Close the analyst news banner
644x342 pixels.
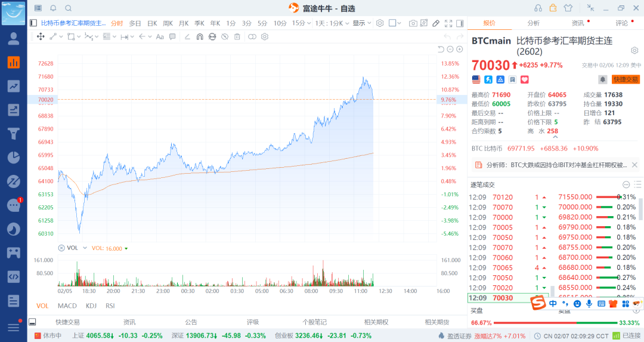[x=634, y=165]
